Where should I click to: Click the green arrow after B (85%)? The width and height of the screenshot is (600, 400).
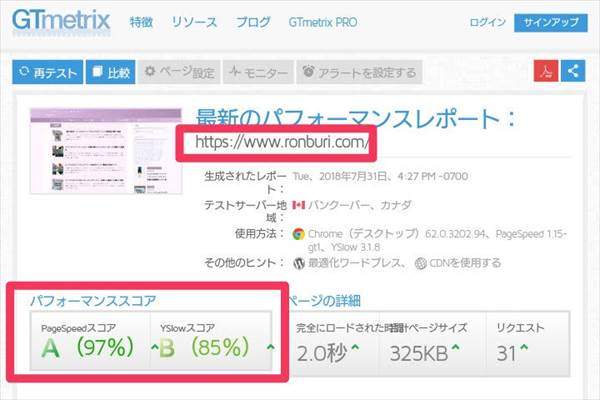(271, 348)
